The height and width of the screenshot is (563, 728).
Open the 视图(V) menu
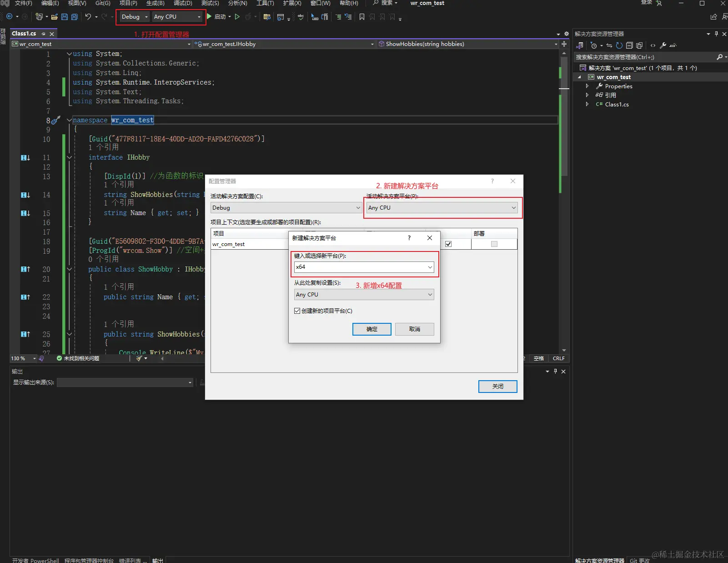click(x=77, y=3)
